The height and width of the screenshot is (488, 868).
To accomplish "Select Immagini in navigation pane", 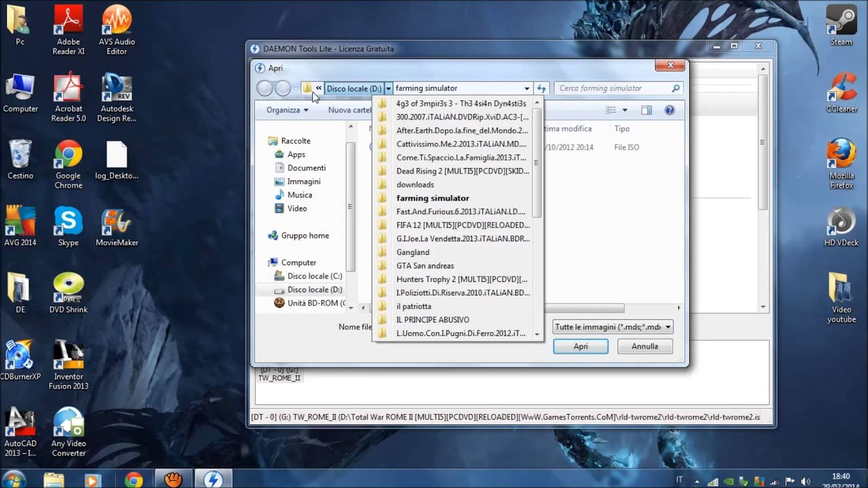I will point(304,182).
